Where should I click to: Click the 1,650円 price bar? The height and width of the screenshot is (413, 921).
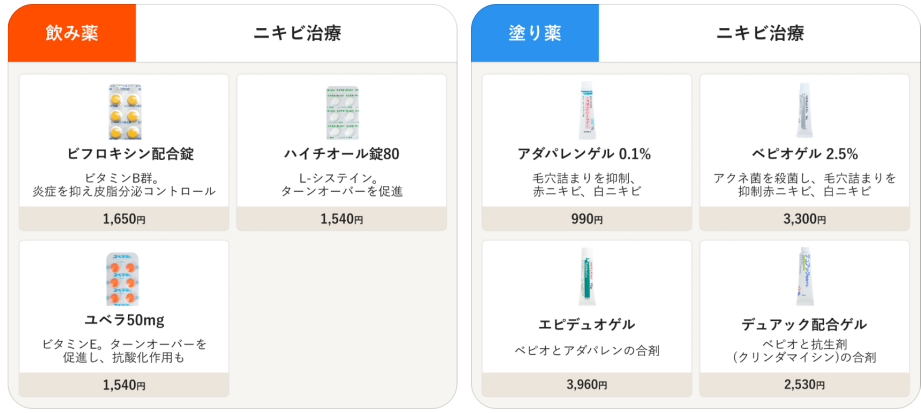pos(124,219)
